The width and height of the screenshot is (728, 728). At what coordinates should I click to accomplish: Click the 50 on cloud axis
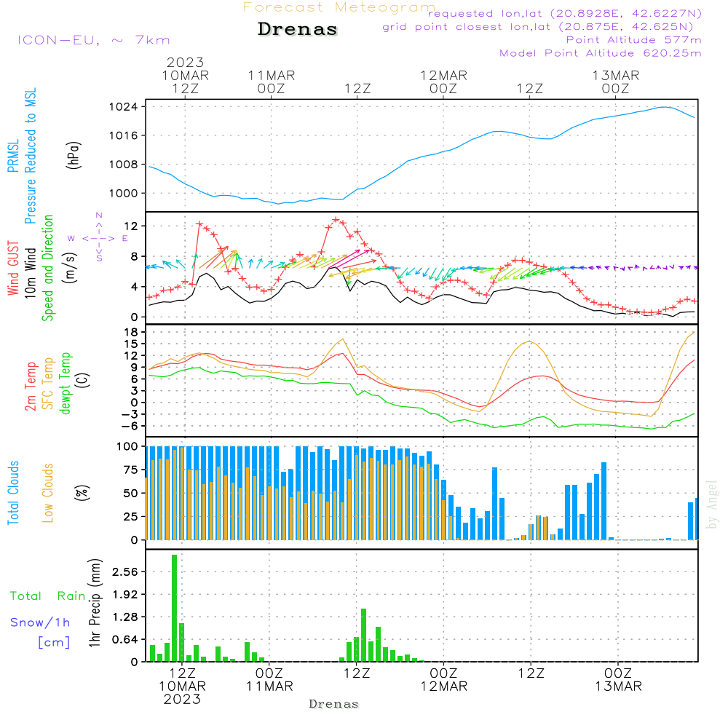click(x=131, y=494)
